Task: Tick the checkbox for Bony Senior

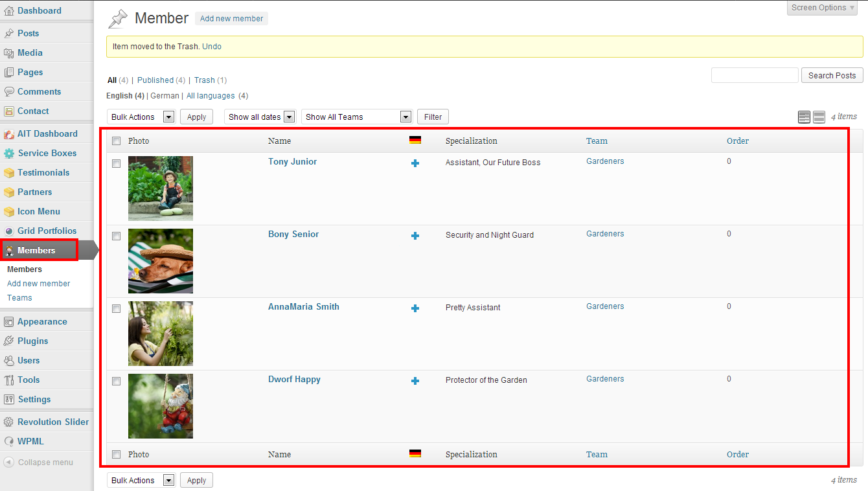Action: [x=117, y=236]
